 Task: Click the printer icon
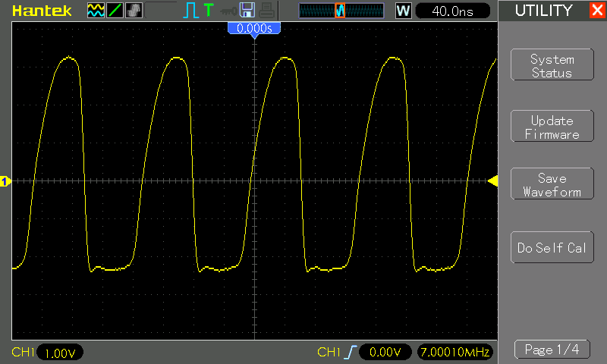coord(266,11)
